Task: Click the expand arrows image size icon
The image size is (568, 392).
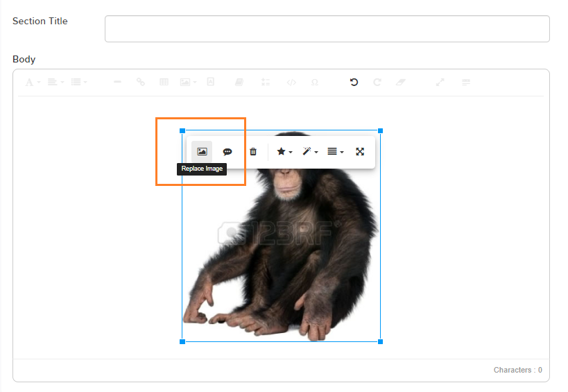Action: (x=360, y=151)
